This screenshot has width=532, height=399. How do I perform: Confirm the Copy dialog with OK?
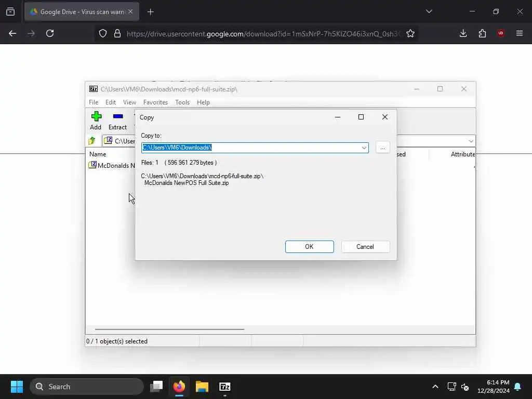click(x=310, y=247)
